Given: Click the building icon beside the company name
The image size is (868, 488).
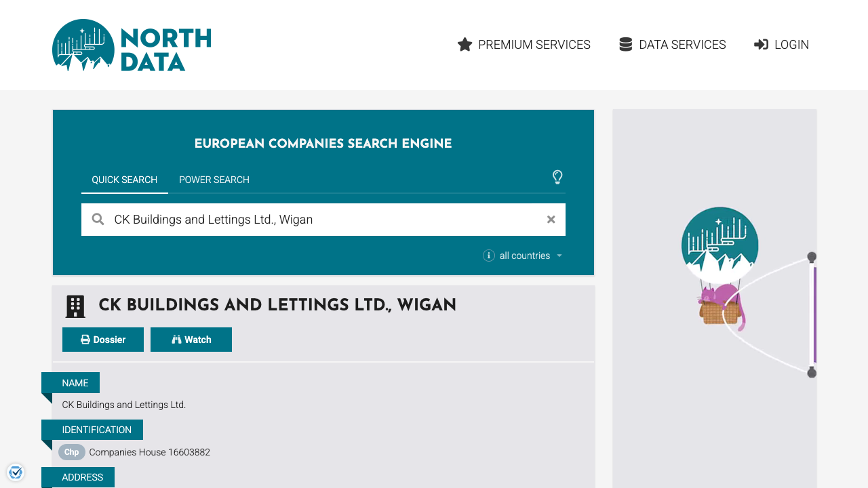Looking at the screenshot, I should (x=75, y=306).
